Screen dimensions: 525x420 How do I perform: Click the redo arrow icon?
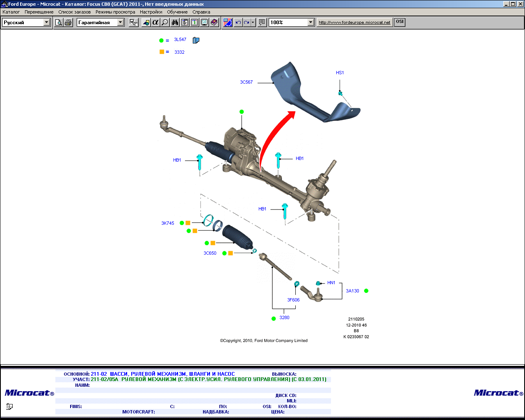(247, 23)
